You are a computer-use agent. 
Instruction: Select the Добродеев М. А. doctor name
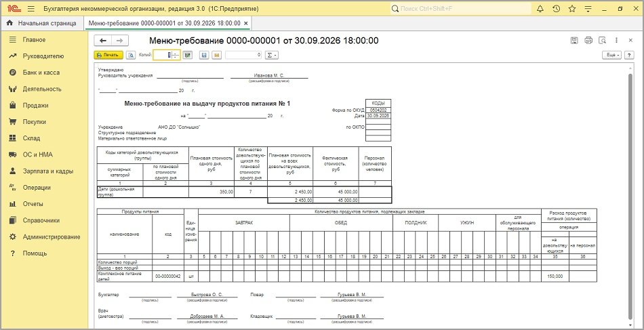pyautogui.click(x=207, y=317)
